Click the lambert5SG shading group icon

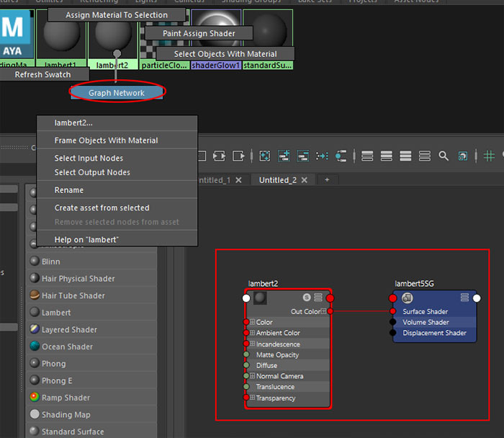(x=407, y=298)
